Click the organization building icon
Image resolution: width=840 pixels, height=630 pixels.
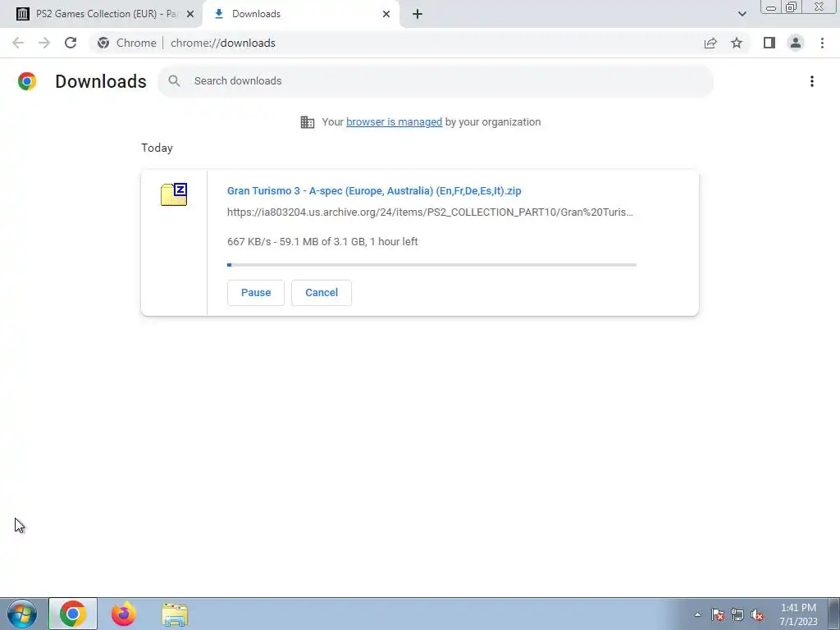tap(308, 122)
